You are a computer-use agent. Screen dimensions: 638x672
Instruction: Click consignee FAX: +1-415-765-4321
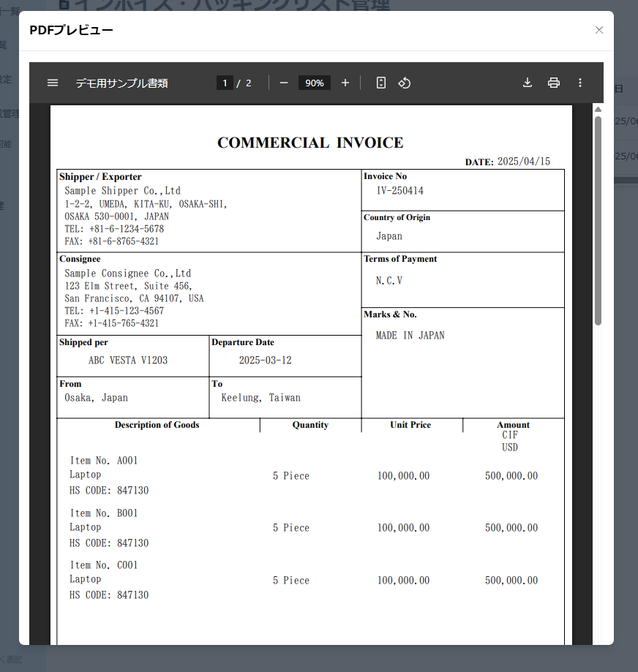tap(111, 324)
